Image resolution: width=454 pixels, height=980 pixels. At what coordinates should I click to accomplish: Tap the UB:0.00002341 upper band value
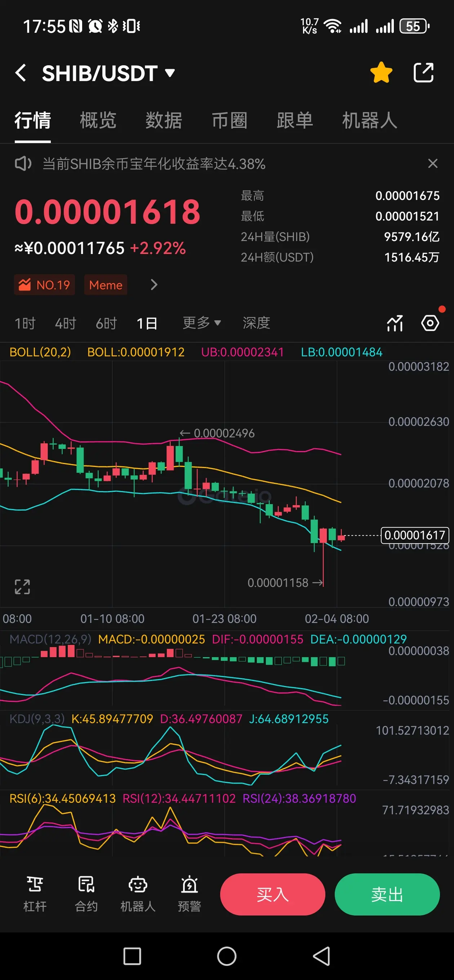click(x=242, y=352)
